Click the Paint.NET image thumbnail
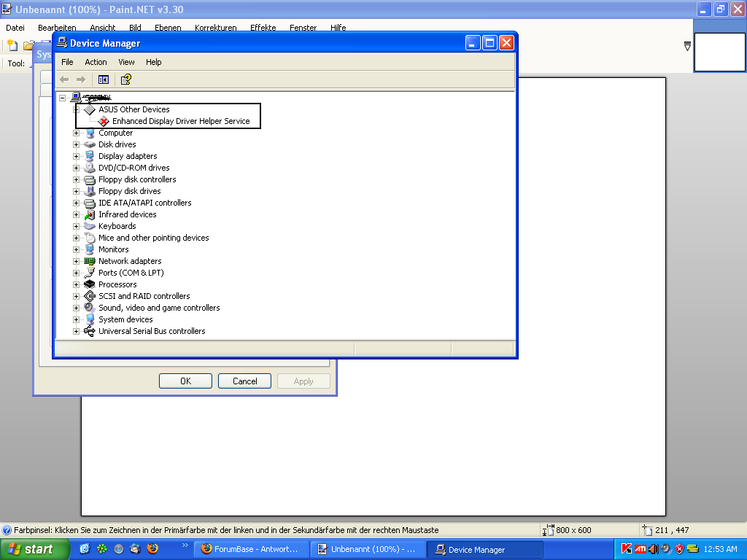Screen dimensions: 747x560 pos(720,52)
